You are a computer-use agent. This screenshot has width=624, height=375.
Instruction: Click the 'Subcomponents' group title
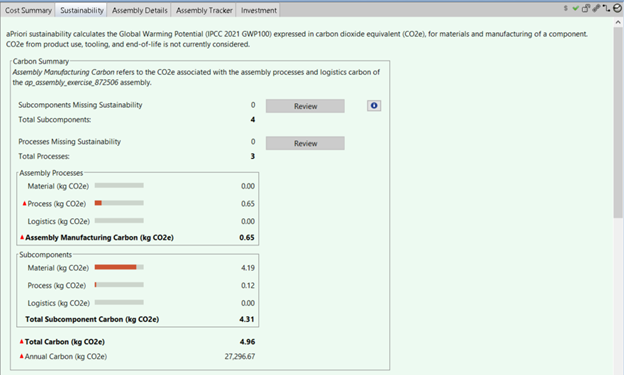45,254
